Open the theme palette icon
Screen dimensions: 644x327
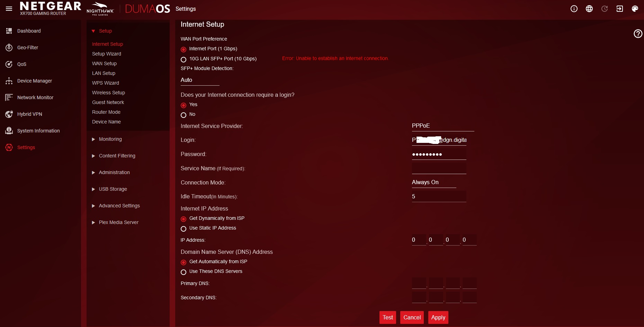635,9
